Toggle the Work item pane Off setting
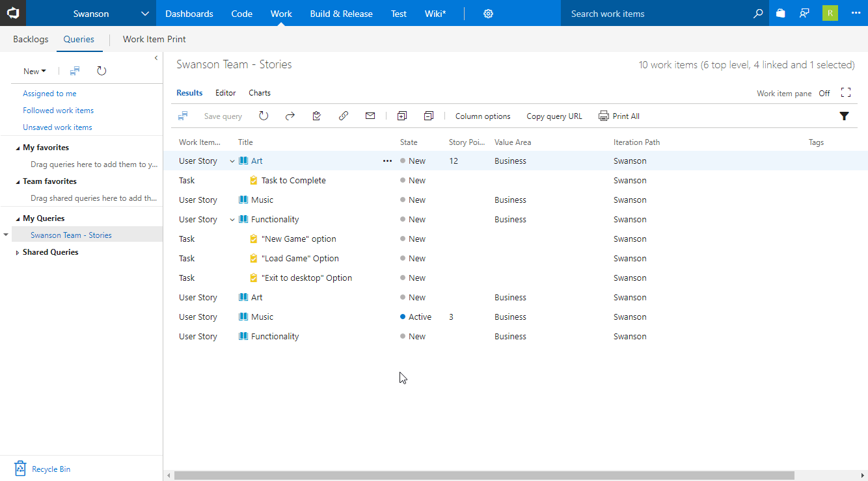 pos(824,93)
